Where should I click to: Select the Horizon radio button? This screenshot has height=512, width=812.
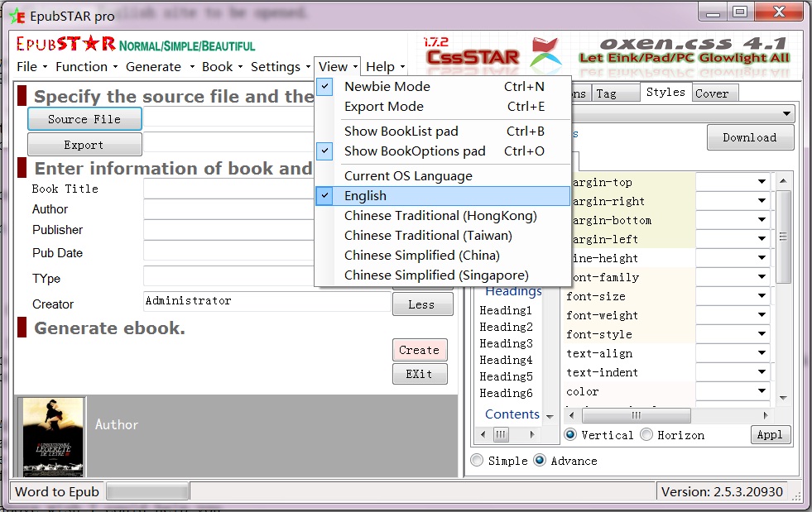(x=646, y=435)
